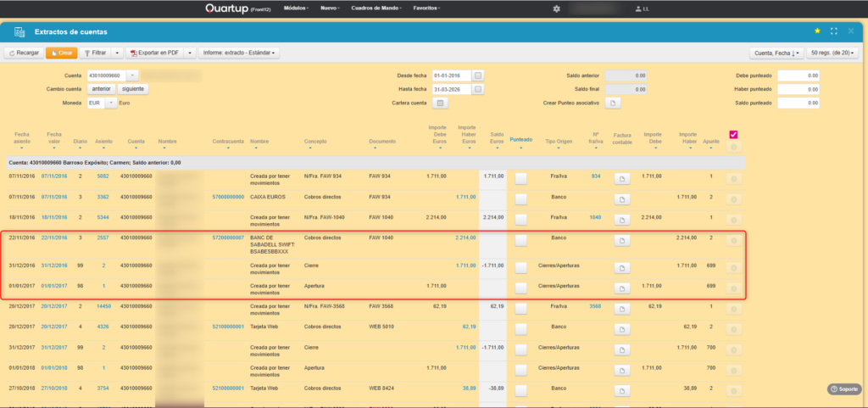
Task: Open Factura contable document for FAW 934 row
Action: click(622, 177)
